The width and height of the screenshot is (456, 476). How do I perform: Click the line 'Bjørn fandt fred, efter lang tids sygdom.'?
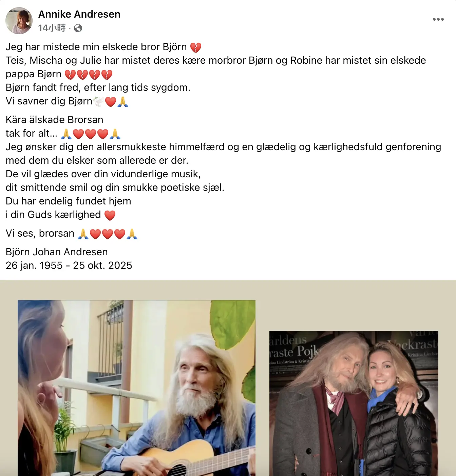coord(98,87)
